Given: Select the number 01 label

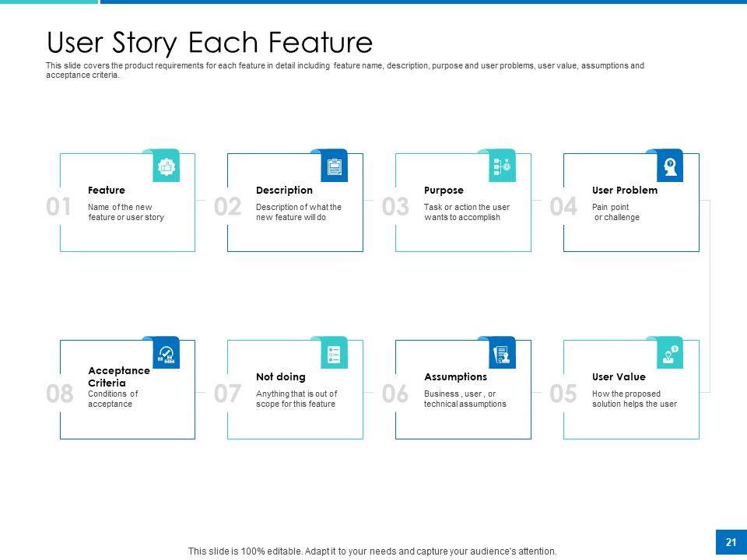Looking at the screenshot, I should (x=59, y=207).
